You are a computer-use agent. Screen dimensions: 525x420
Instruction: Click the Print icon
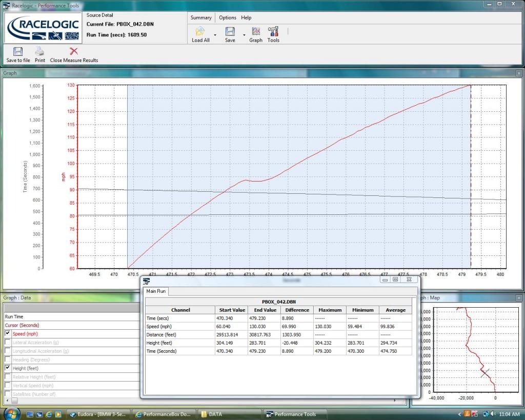(x=39, y=51)
